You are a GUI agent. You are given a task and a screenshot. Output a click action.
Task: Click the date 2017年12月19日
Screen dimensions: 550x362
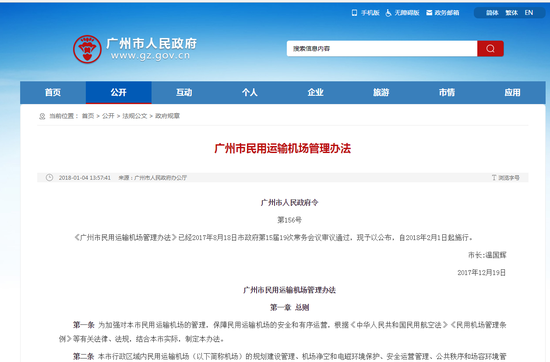click(x=481, y=273)
